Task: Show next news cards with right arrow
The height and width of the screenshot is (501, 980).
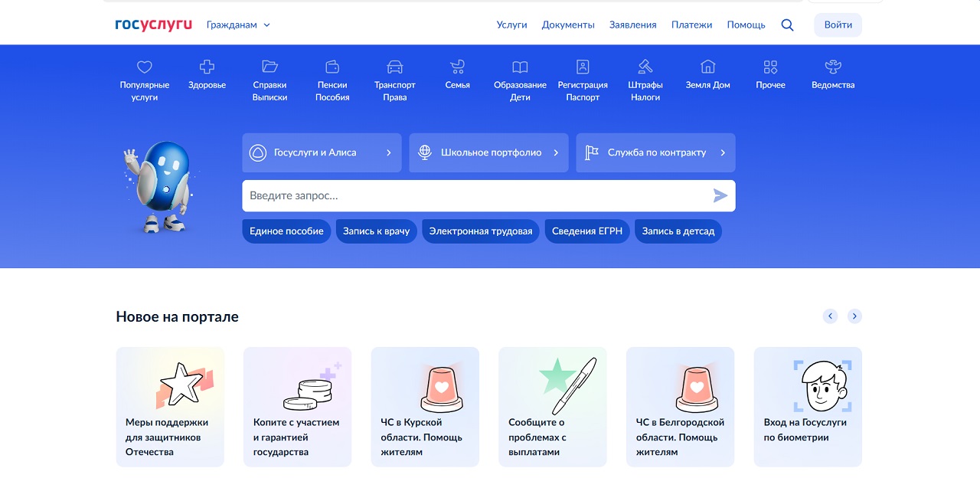Action: [854, 316]
